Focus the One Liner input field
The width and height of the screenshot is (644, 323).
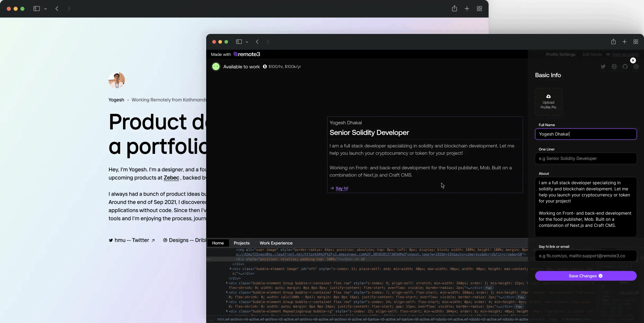[x=585, y=158]
